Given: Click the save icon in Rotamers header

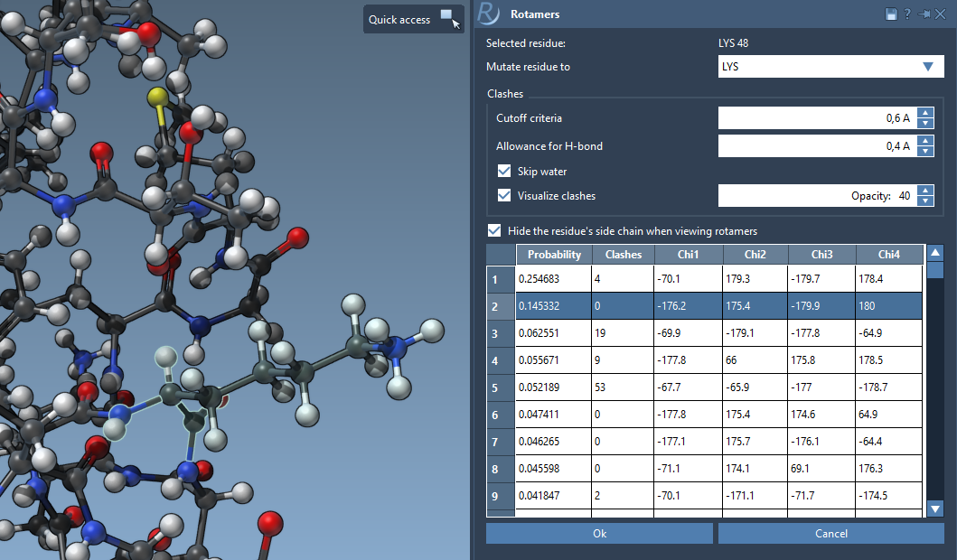Looking at the screenshot, I should [x=891, y=14].
